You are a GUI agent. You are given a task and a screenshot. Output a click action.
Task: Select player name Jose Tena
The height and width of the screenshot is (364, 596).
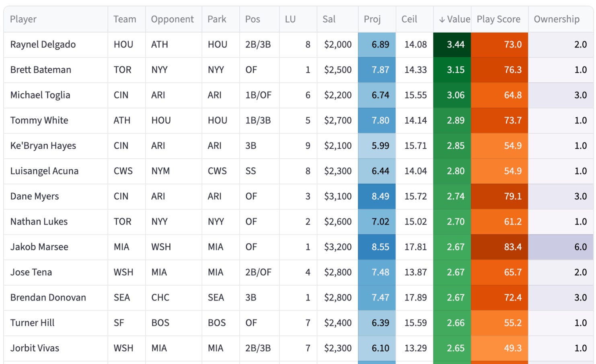click(x=31, y=272)
